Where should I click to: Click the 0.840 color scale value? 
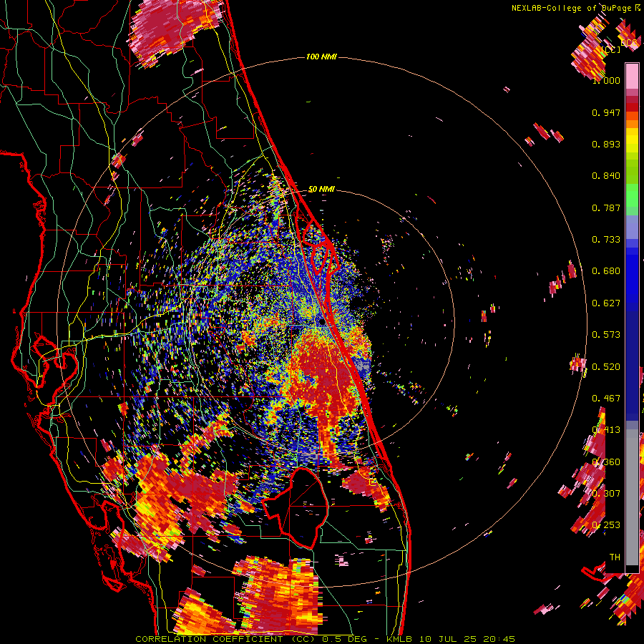click(x=606, y=176)
